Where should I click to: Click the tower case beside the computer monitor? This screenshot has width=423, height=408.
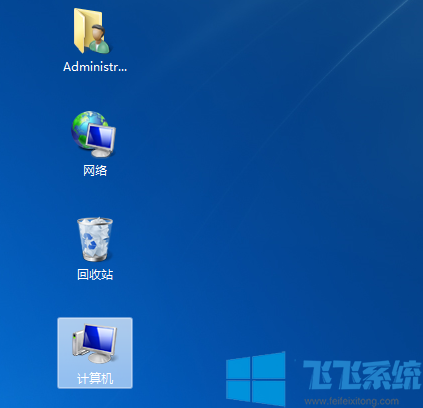(x=77, y=344)
